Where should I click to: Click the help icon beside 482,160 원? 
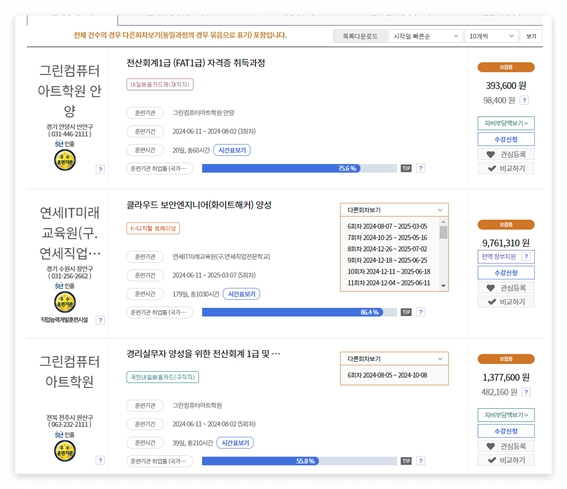(526, 392)
